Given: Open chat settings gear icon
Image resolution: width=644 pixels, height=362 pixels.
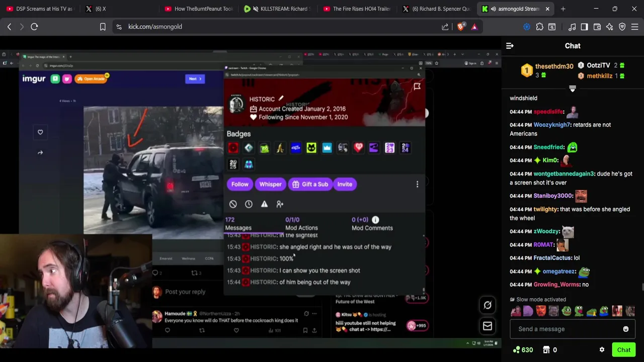Looking at the screenshot, I should tap(602, 350).
